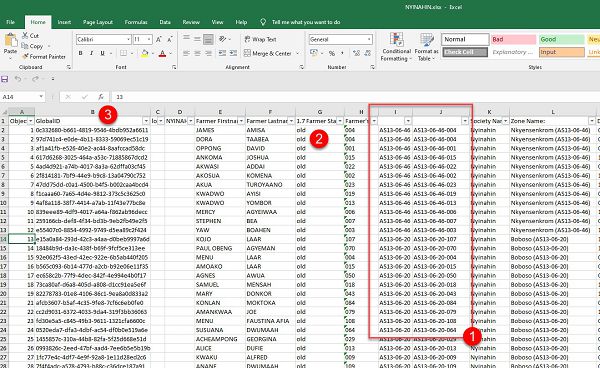This screenshot has width=600, height=368.
Task: Open Customize Quick Access Toolbar dropdown
Action: 53,79
